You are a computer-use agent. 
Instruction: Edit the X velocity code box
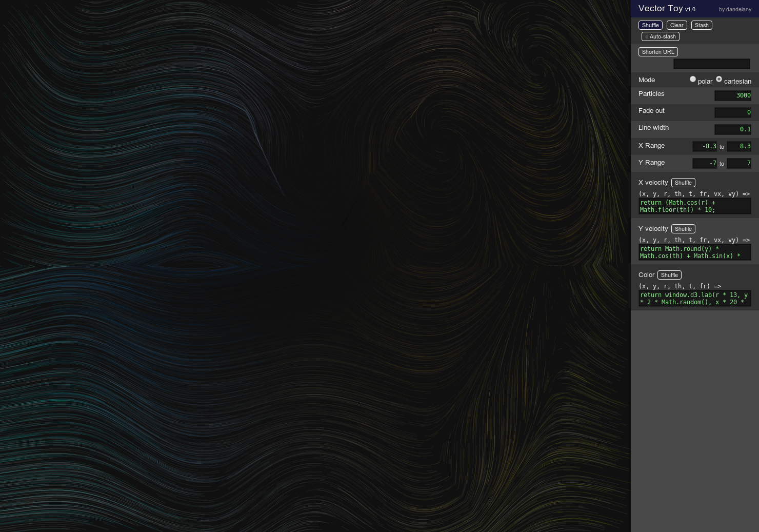pos(695,206)
